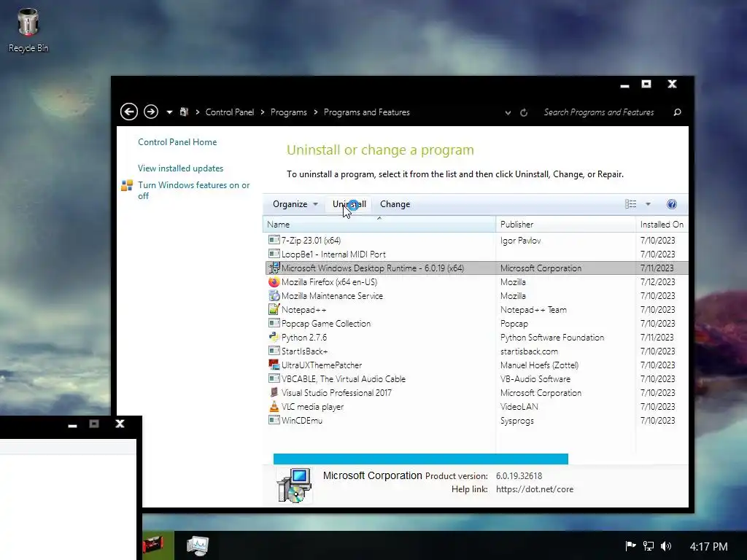Click the product version 6.0.19.32618 value
This screenshot has width=747, height=560.
pos(519,475)
